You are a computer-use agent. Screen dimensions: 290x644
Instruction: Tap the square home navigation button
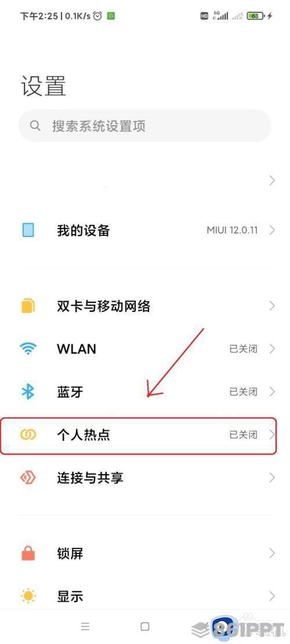coord(144,627)
